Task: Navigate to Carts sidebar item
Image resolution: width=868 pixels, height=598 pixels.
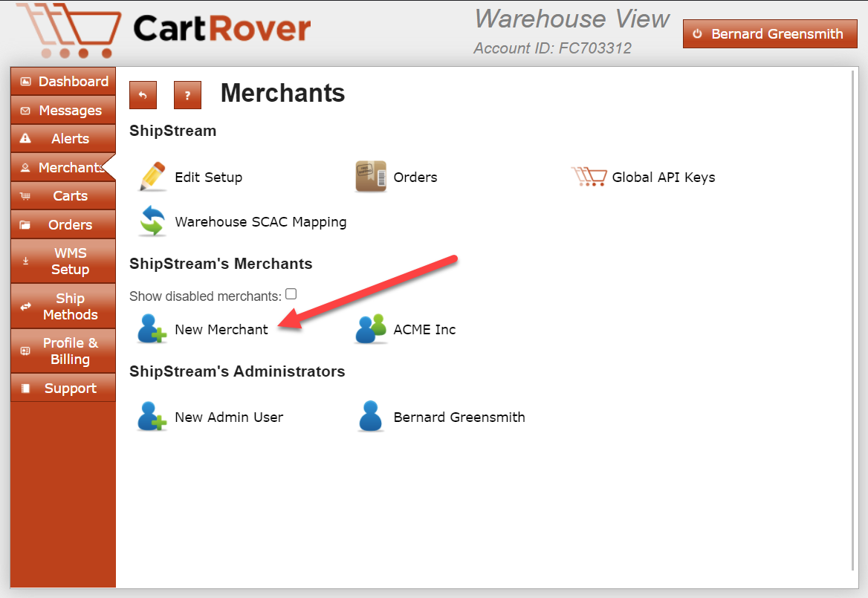Action: pyautogui.click(x=63, y=196)
